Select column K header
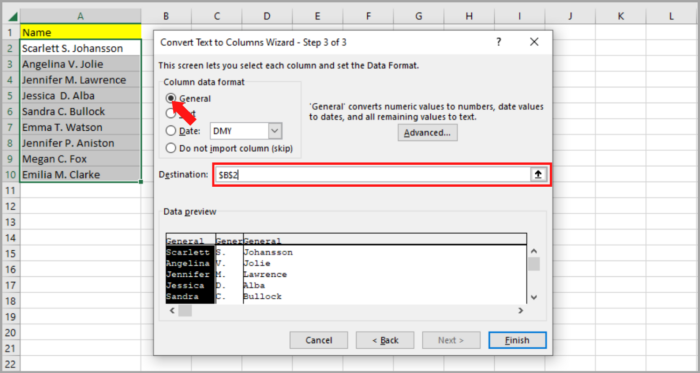This screenshot has height=373, width=700. click(x=621, y=17)
